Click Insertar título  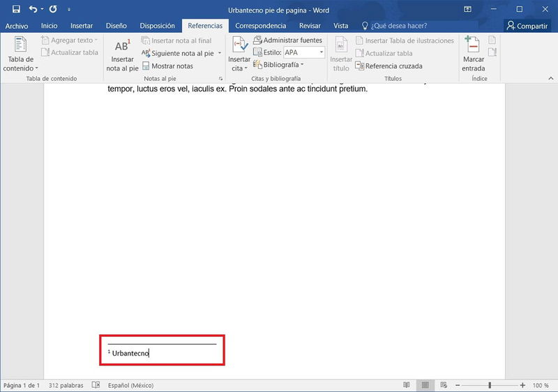[341, 54]
